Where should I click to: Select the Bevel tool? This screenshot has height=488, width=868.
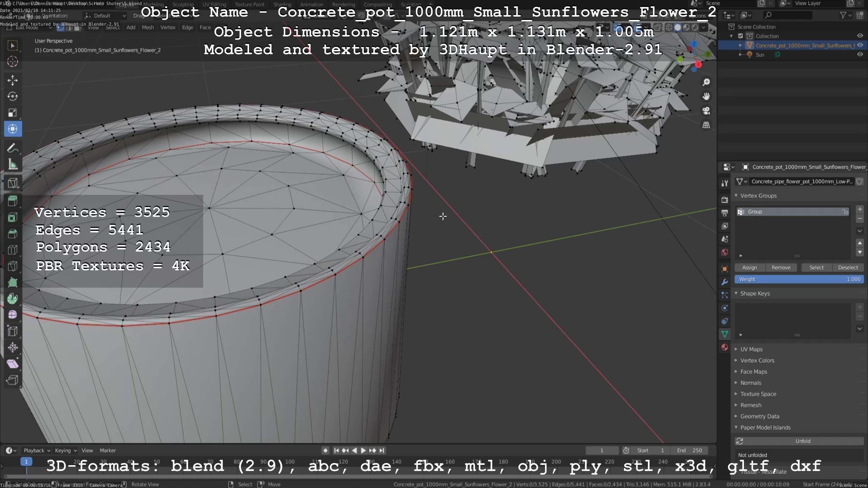[13, 234]
